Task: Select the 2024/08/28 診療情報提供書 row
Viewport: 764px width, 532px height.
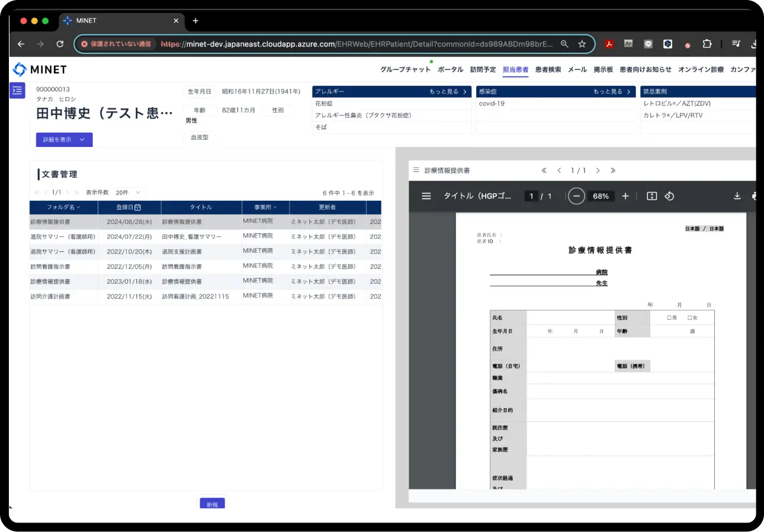Action: [206, 222]
